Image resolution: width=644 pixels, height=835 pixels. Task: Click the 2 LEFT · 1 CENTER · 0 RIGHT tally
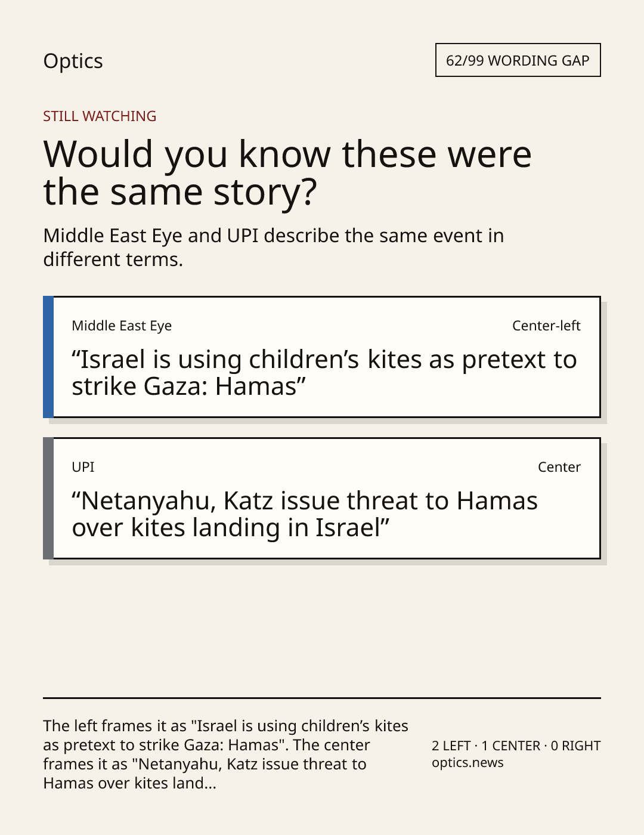[x=516, y=746]
